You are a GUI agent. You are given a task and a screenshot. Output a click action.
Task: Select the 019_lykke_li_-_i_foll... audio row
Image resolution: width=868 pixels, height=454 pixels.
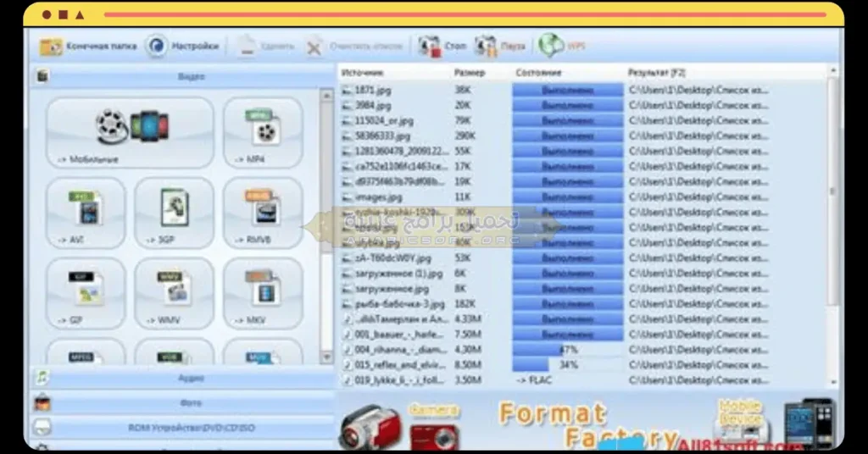(x=582, y=380)
